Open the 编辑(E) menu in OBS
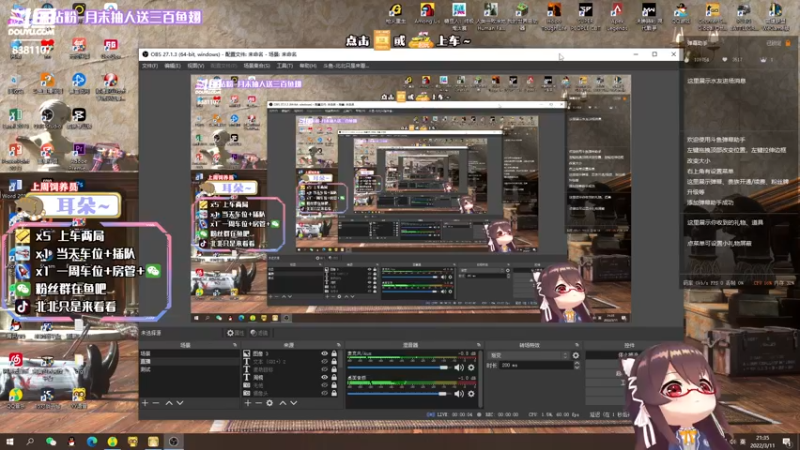Screen dimensions: 800x450 point(172,66)
